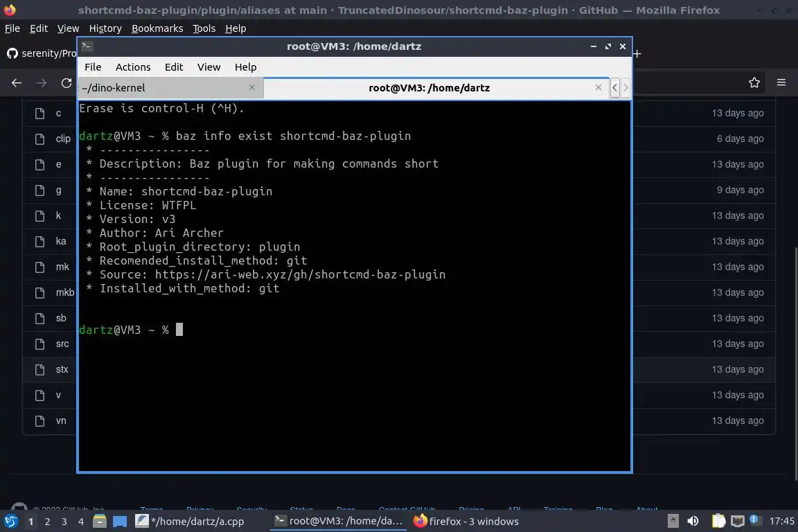798x532 pixels.
Task: Switch to the ~/dino-kernel terminal tab
Action: point(170,87)
